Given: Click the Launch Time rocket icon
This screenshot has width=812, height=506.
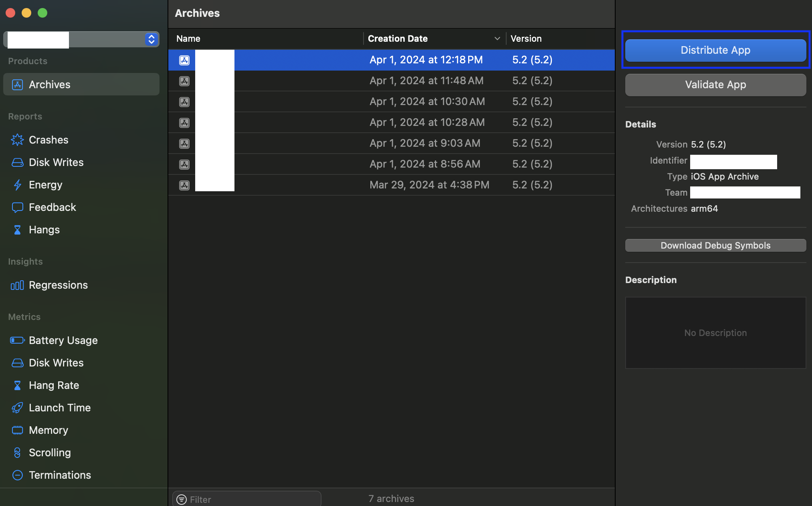Looking at the screenshot, I should [17, 408].
